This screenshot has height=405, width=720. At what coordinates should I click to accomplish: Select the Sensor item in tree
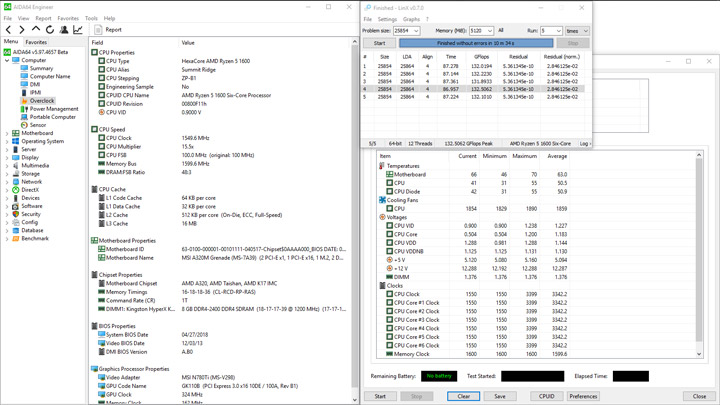point(38,125)
